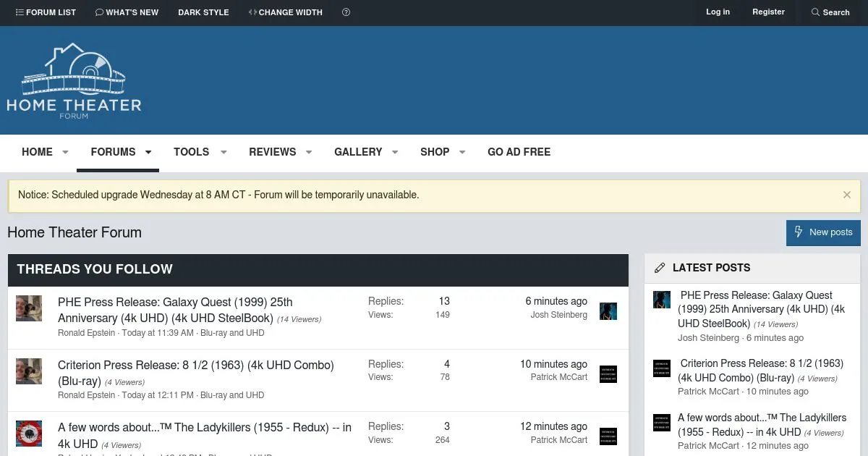The image size is (868, 456).
Task: Click Ronald Epstein's avatar beside Criterion thread
Action: click(29, 371)
